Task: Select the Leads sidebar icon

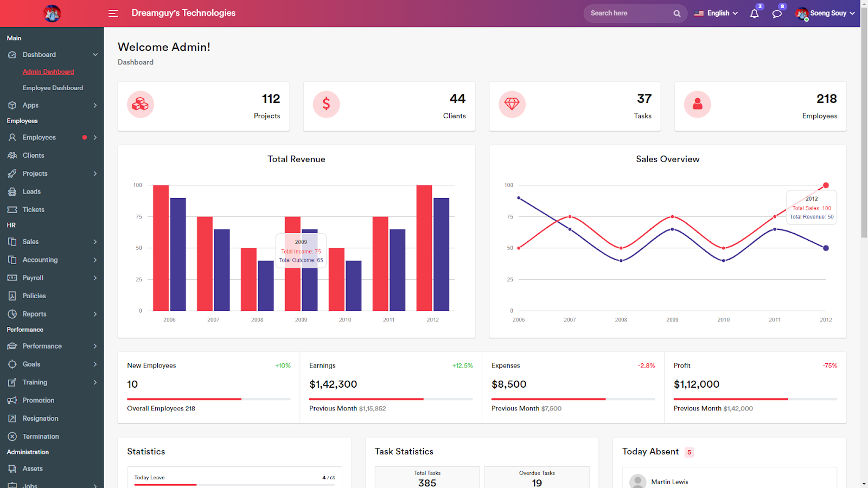Action: coord(12,191)
